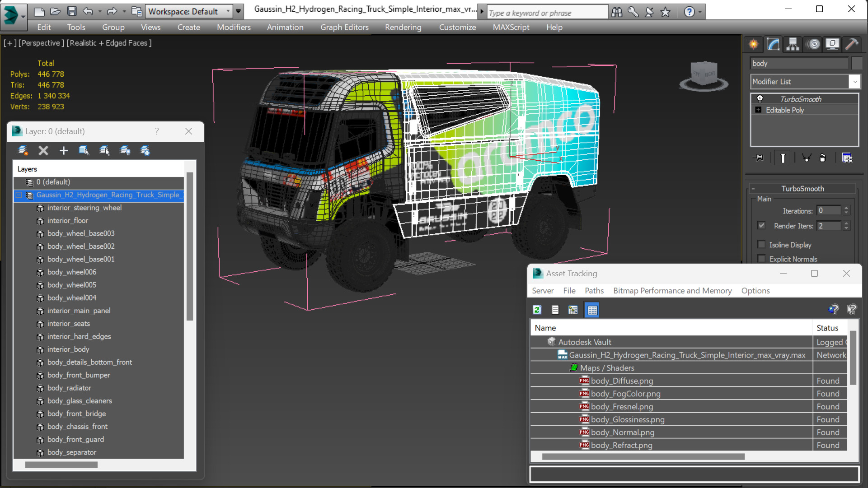Click Configure Modifier Sets icon
The image size is (868, 488).
[847, 158]
